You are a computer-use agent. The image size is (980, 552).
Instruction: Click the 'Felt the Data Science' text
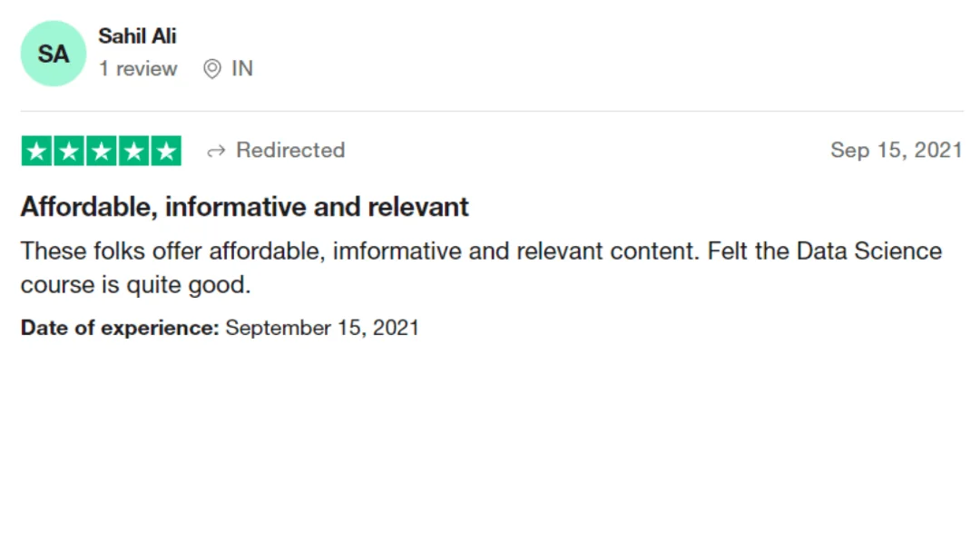click(x=824, y=251)
